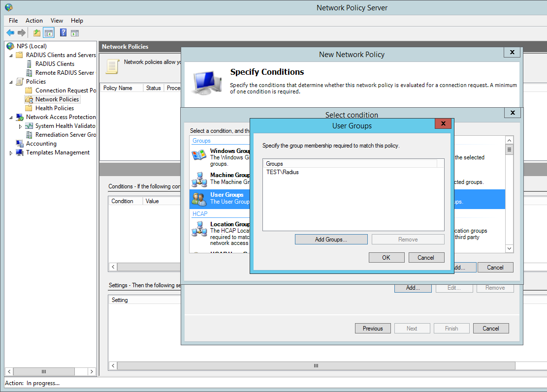Click the Up One Level folder icon
547x392 pixels.
coord(36,33)
